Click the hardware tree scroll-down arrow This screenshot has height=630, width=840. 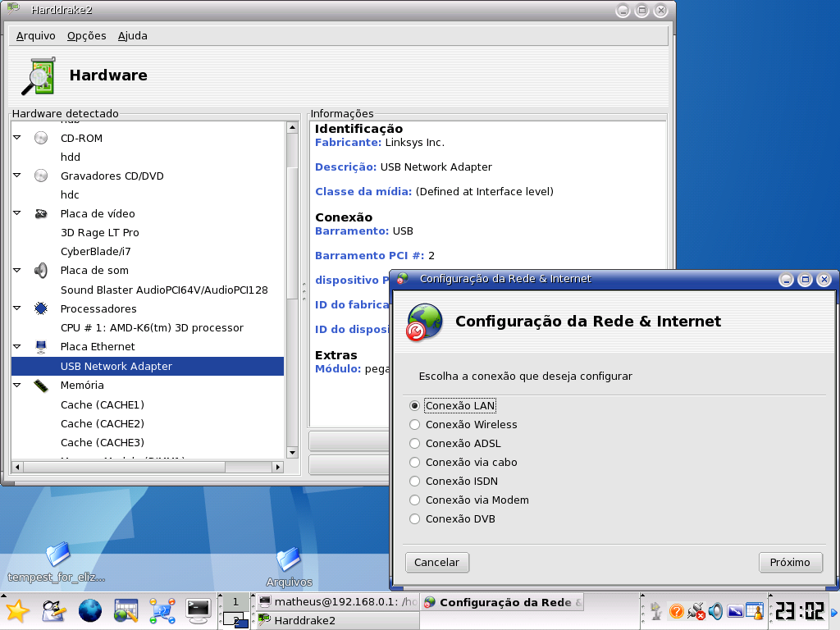(292, 453)
